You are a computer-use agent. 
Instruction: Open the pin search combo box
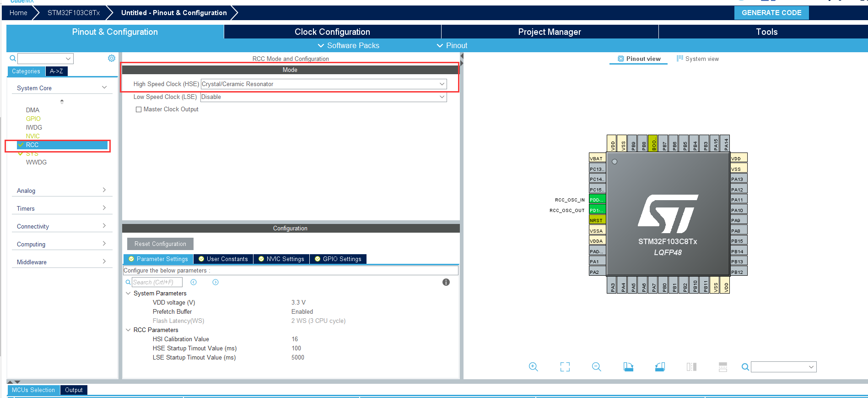783,367
